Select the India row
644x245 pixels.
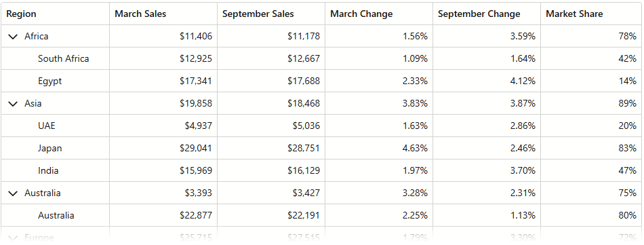pos(322,170)
